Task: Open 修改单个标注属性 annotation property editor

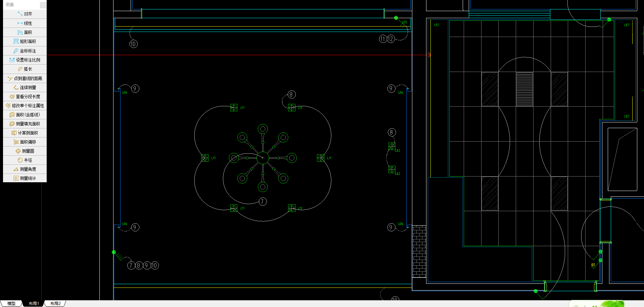Action: (x=25, y=106)
